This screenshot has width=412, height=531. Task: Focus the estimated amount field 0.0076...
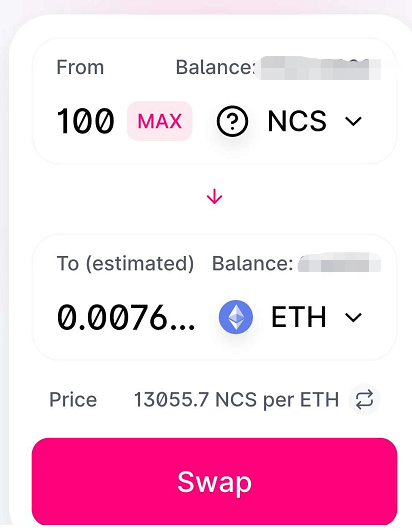pos(126,317)
